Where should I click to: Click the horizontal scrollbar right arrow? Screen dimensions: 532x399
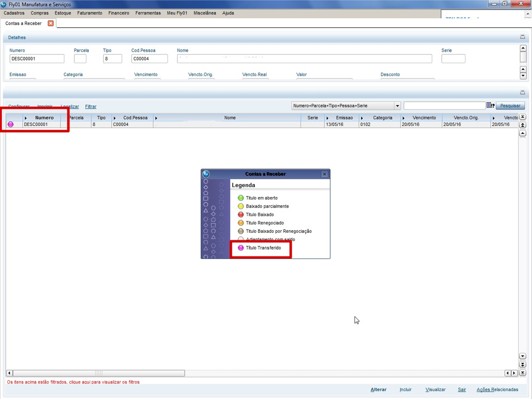coord(515,373)
